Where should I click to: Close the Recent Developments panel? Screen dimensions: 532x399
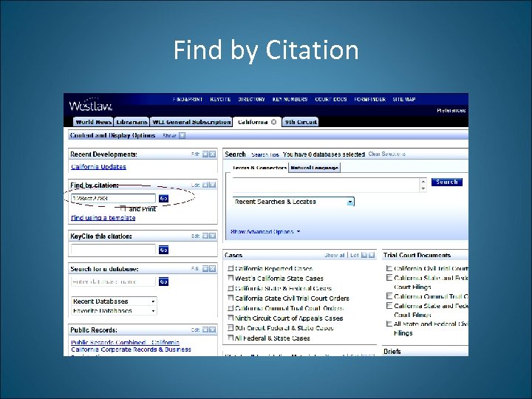click(x=212, y=154)
